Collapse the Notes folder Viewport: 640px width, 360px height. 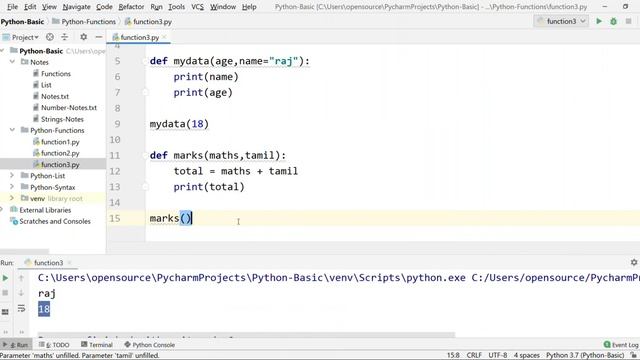tap(12, 62)
